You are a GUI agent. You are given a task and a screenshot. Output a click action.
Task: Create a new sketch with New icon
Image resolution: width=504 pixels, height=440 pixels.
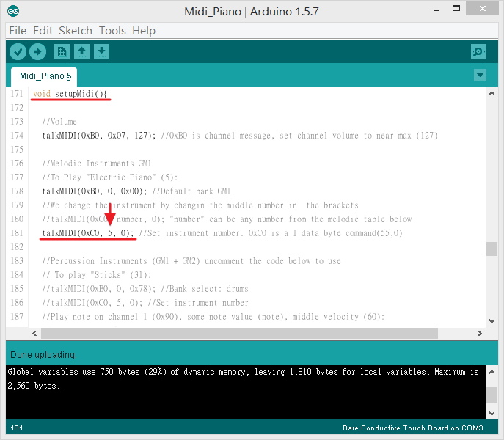(x=62, y=52)
